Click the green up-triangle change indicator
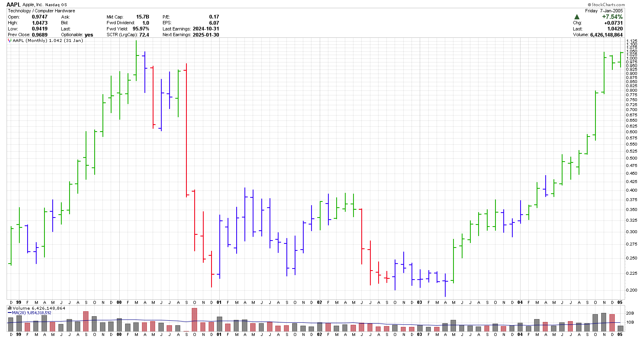Screen dimensions: 644x338 coord(577,17)
